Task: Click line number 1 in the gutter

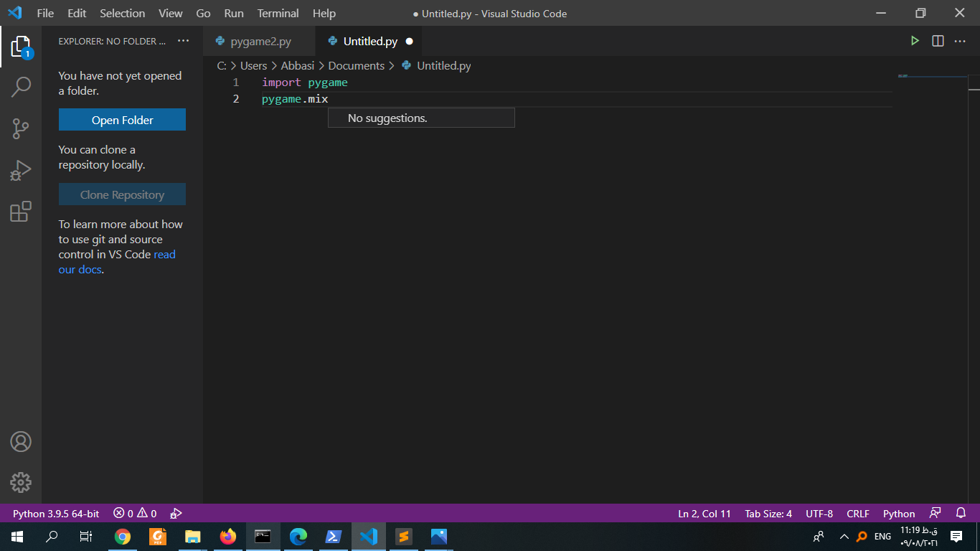Action: click(235, 83)
